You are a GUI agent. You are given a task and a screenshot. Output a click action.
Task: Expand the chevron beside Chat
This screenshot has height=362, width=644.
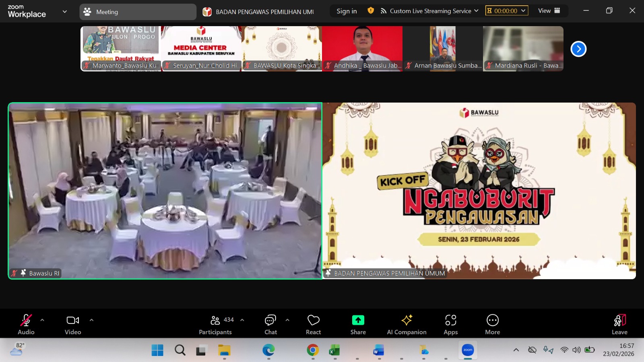pos(287,320)
